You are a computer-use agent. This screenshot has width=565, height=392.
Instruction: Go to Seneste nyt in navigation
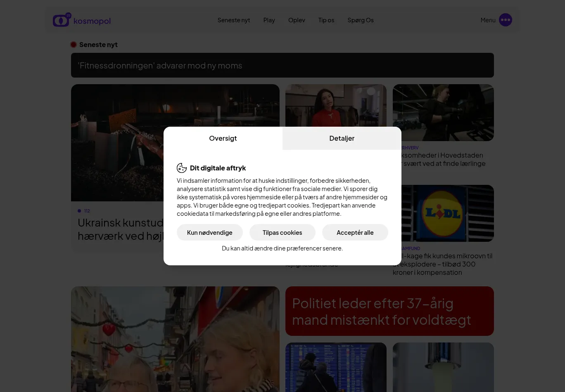[234, 20]
